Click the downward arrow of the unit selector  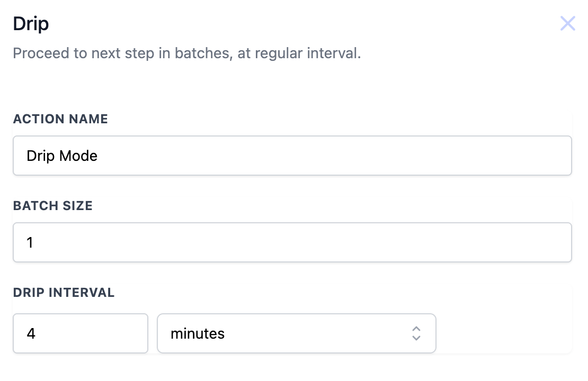click(416, 338)
